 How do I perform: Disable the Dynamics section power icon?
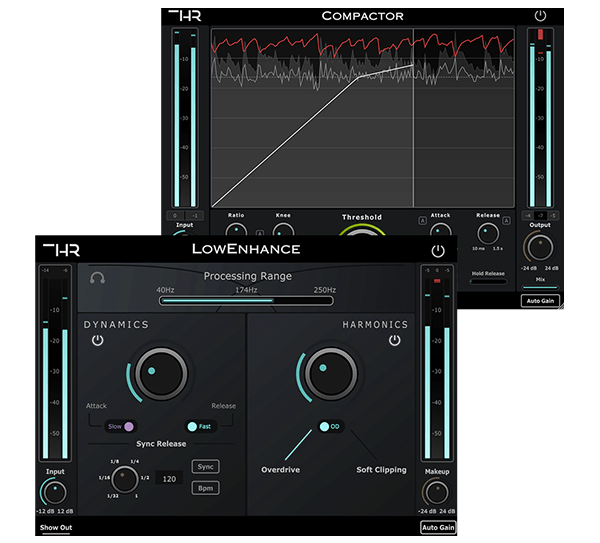tap(97, 341)
